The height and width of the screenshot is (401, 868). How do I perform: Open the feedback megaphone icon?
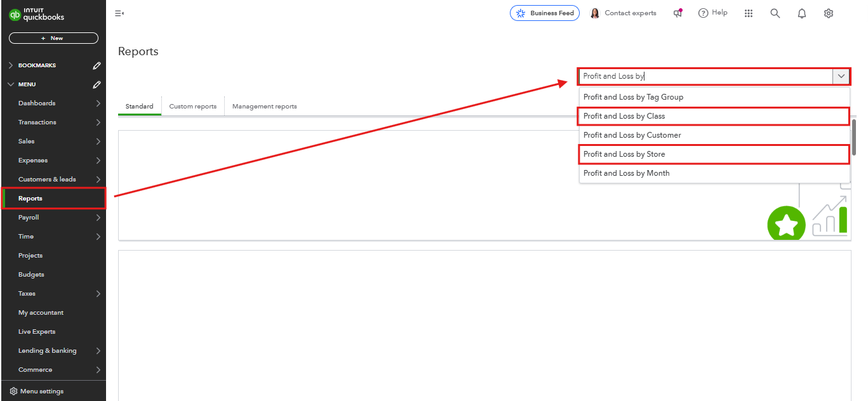click(678, 13)
